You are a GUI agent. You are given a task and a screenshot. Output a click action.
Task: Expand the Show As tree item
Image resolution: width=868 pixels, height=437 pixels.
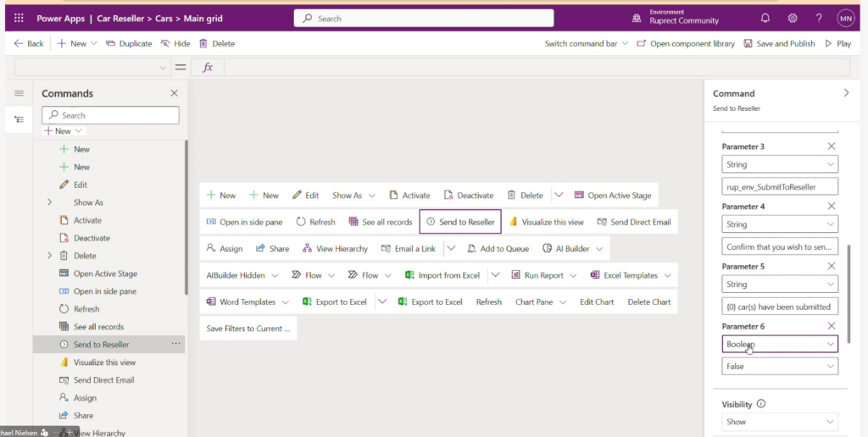click(x=49, y=202)
